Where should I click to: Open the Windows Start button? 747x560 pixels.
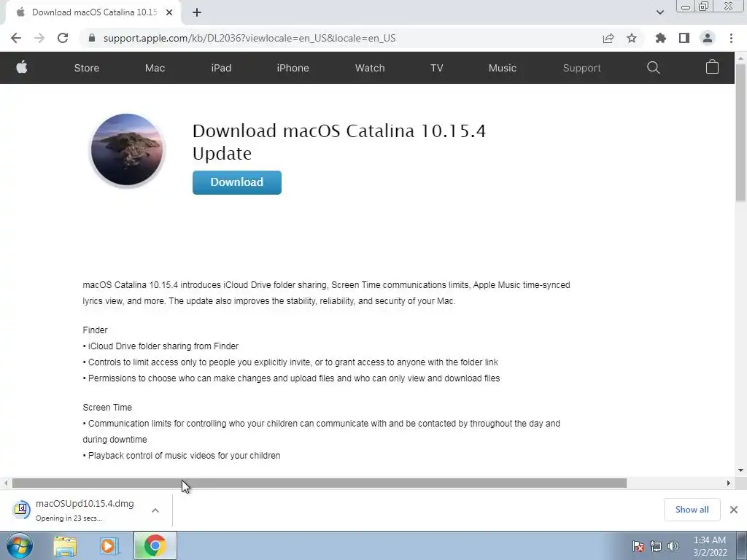pyautogui.click(x=20, y=545)
